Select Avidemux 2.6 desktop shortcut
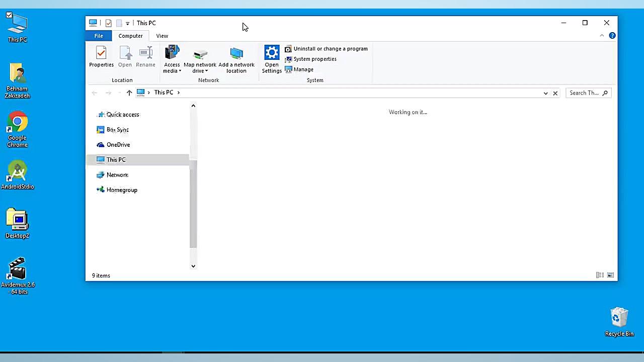The image size is (644, 362). (18, 276)
